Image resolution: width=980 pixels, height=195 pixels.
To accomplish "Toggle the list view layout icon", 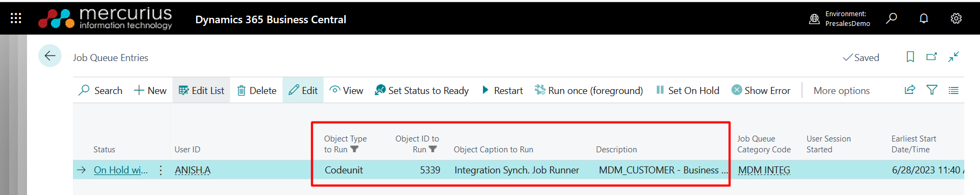I will coord(954,90).
